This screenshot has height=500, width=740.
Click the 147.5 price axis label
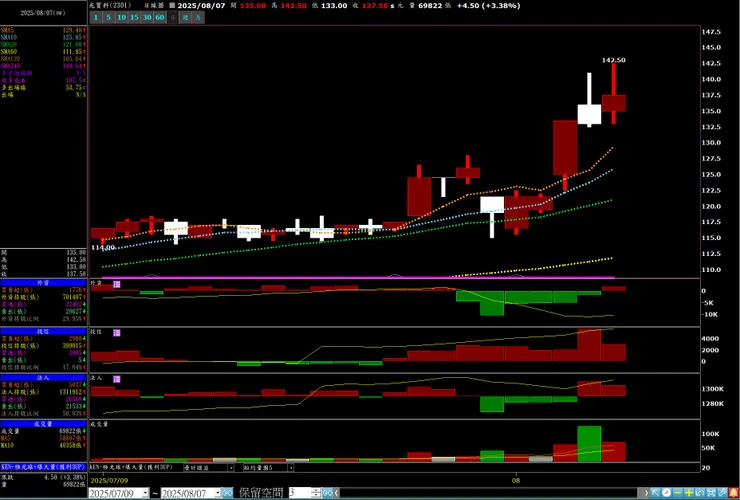pos(711,32)
